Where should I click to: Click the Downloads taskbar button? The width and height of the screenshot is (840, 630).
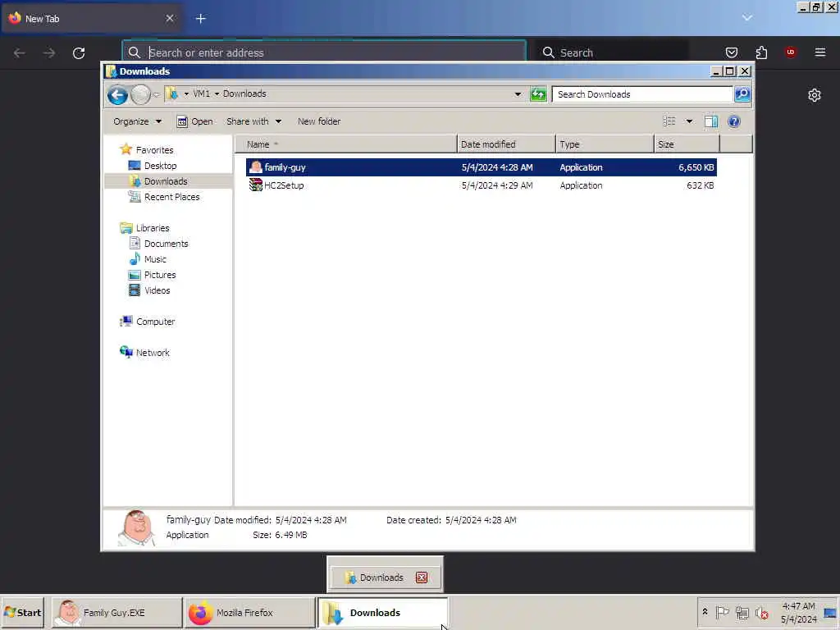click(x=382, y=612)
